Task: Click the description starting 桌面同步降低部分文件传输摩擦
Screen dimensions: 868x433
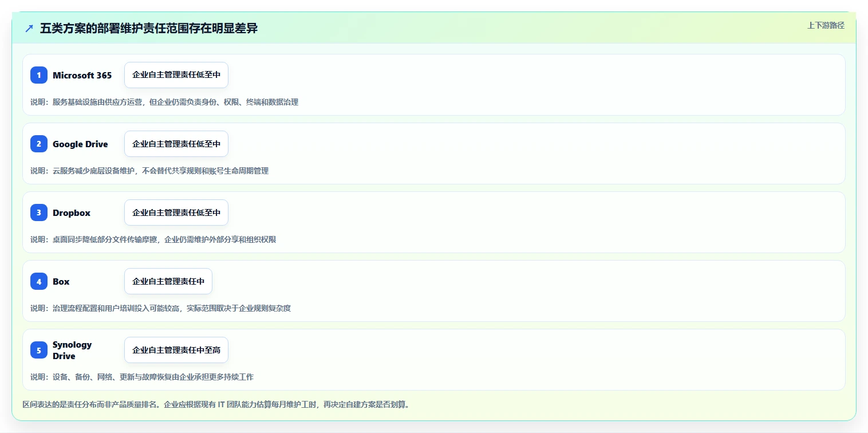Action: pos(153,239)
